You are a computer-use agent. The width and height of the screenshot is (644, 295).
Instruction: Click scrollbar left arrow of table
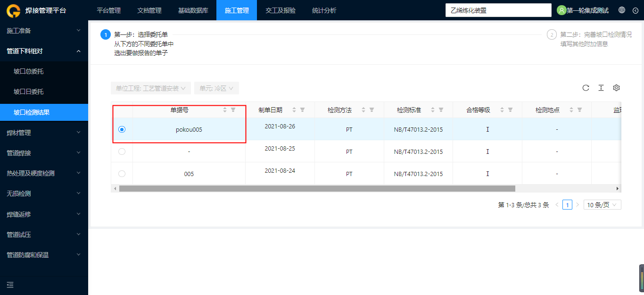114,188
